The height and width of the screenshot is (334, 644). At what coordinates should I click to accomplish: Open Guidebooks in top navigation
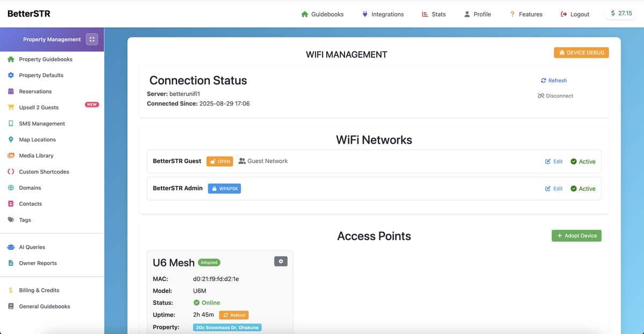pos(323,14)
